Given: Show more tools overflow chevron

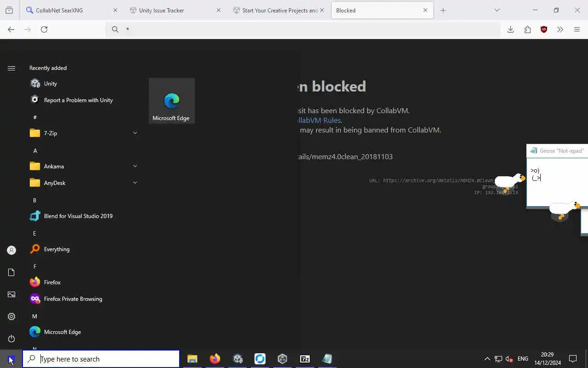Looking at the screenshot, I should [560, 29].
